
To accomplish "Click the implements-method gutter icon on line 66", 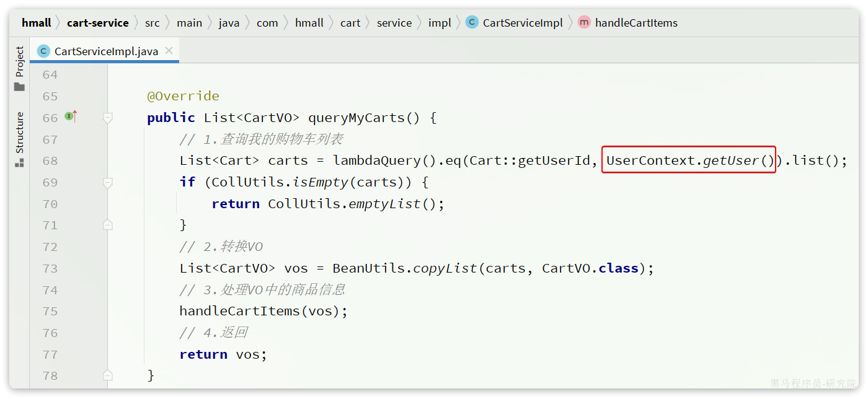I will click(71, 116).
